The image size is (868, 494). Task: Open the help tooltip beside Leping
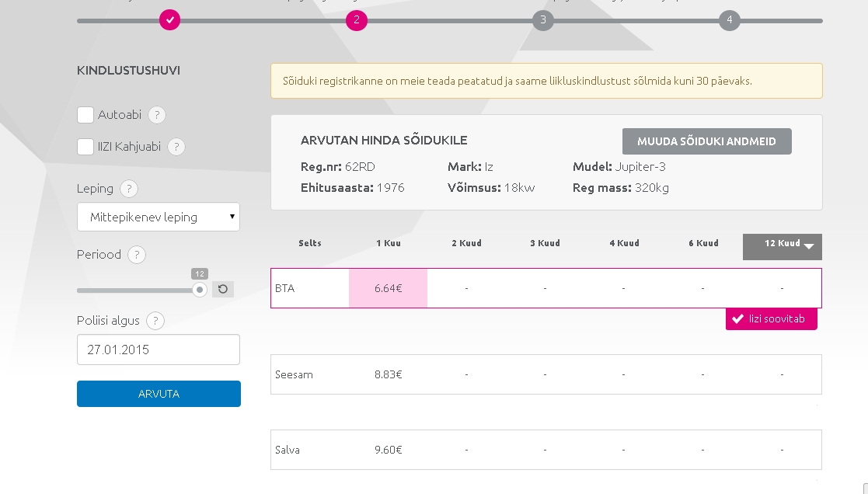[129, 189]
